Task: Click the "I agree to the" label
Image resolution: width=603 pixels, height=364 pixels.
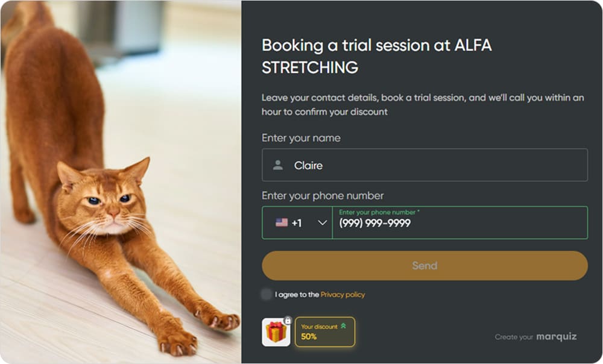Action: click(x=297, y=295)
